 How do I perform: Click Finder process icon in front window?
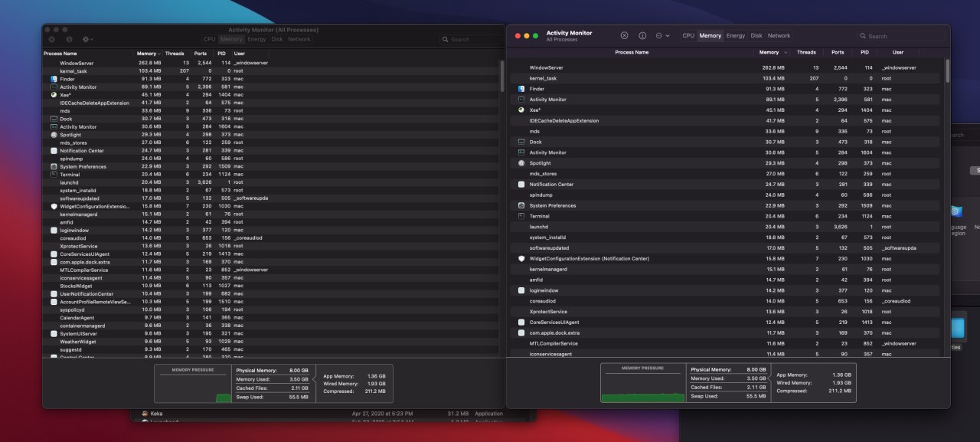(x=521, y=89)
